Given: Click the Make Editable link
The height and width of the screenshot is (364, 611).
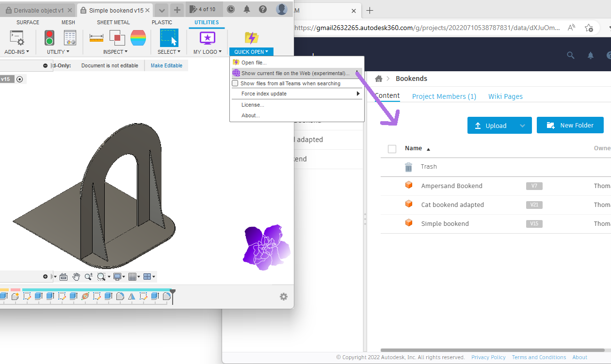Looking at the screenshot, I should click(x=166, y=65).
